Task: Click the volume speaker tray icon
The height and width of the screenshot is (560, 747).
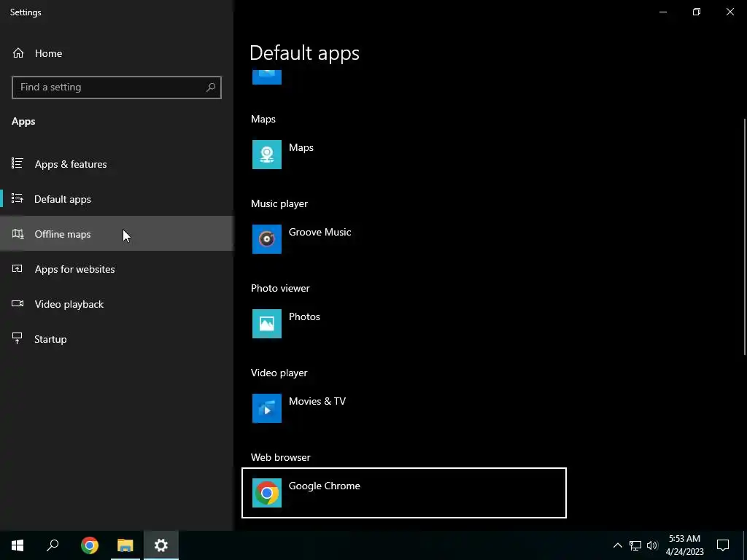Action: pyautogui.click(x=652, y=545)
